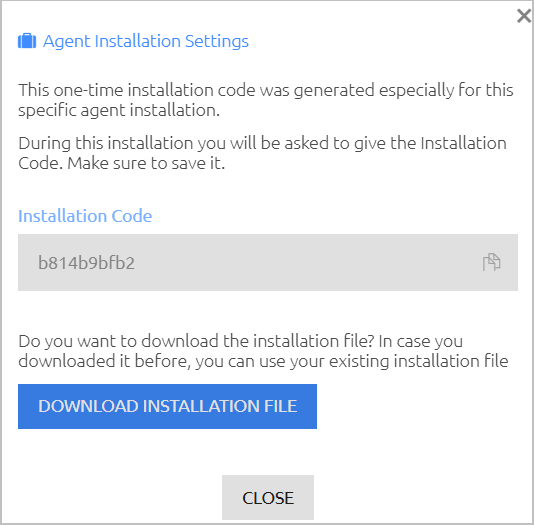Screen dimensions: 534x525
Task: Click the briefcase icon beside the dialog title
Action: click(x=27, y=41)
